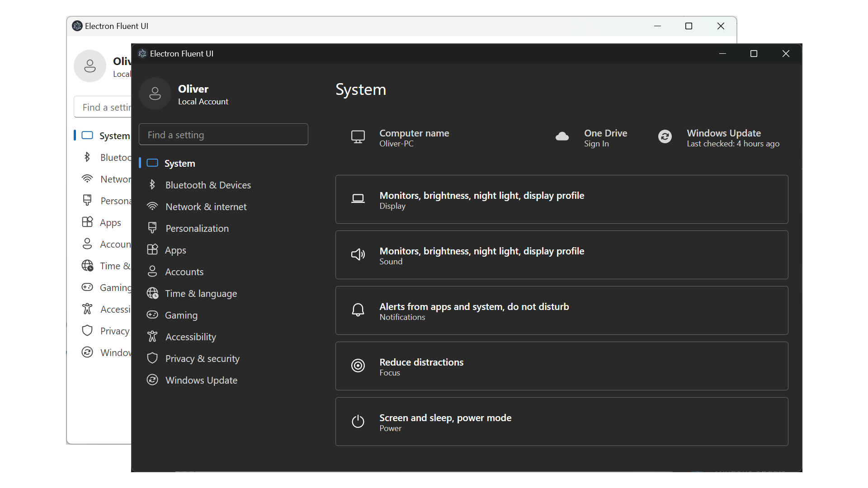Select the Personalization icon

coord(151,228)
